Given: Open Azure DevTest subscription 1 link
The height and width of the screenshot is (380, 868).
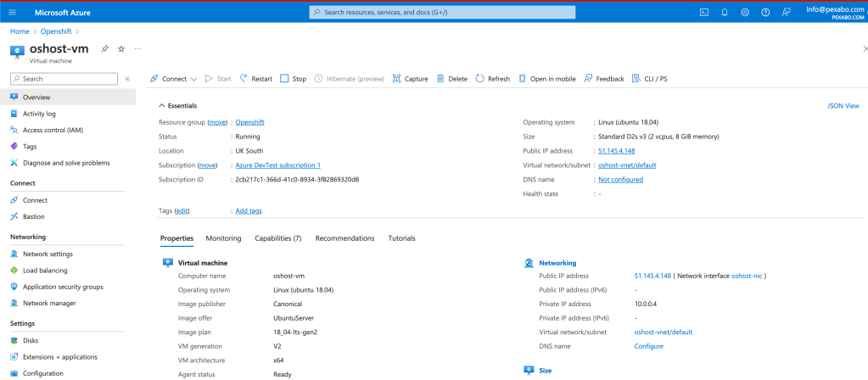Looking at the screenshot, I should 278,165.
